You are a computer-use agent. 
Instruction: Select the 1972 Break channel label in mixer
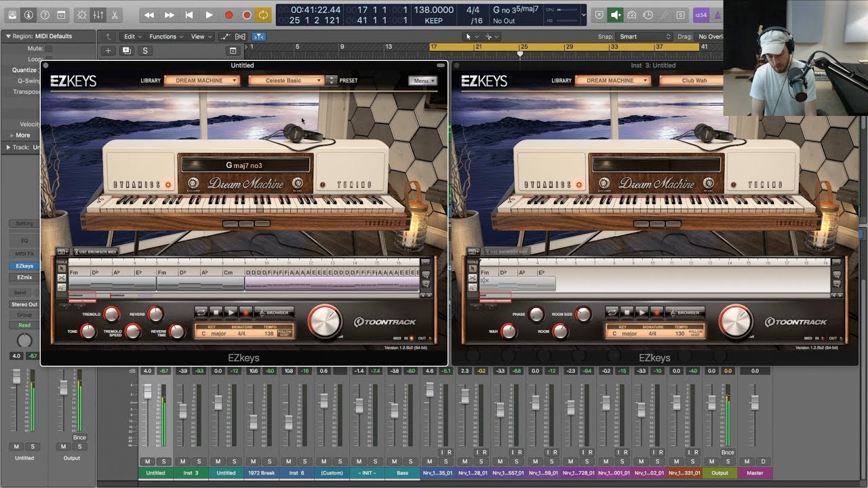coord(261,473)
